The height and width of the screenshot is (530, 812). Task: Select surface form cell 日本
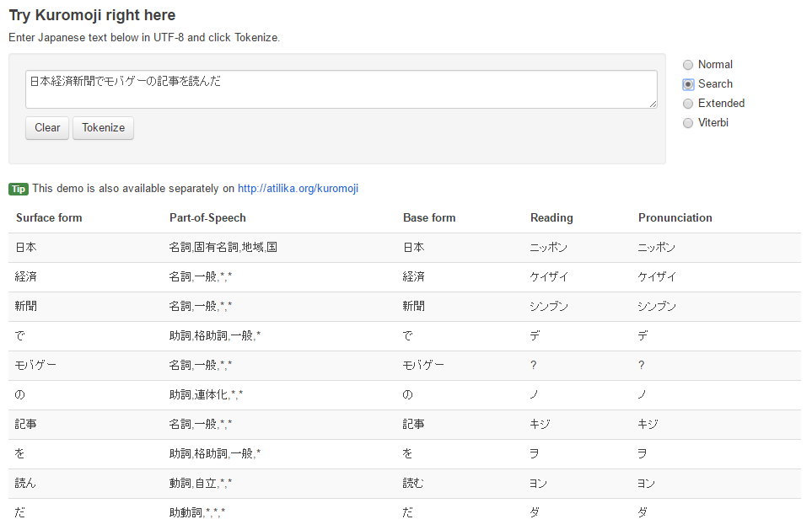click(x=26, y=248)
